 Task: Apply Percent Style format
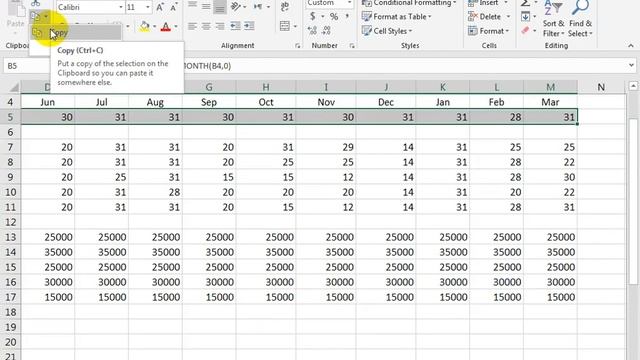click(334, 17)
